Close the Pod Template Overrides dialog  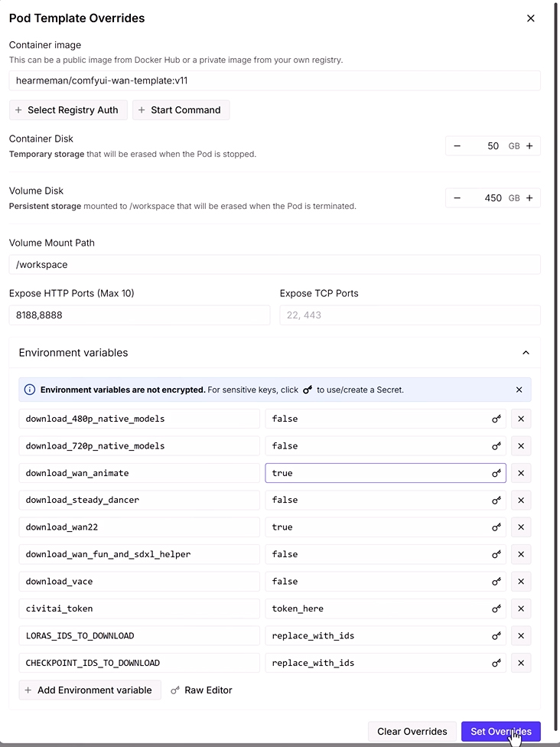click(x=530, y=18)
